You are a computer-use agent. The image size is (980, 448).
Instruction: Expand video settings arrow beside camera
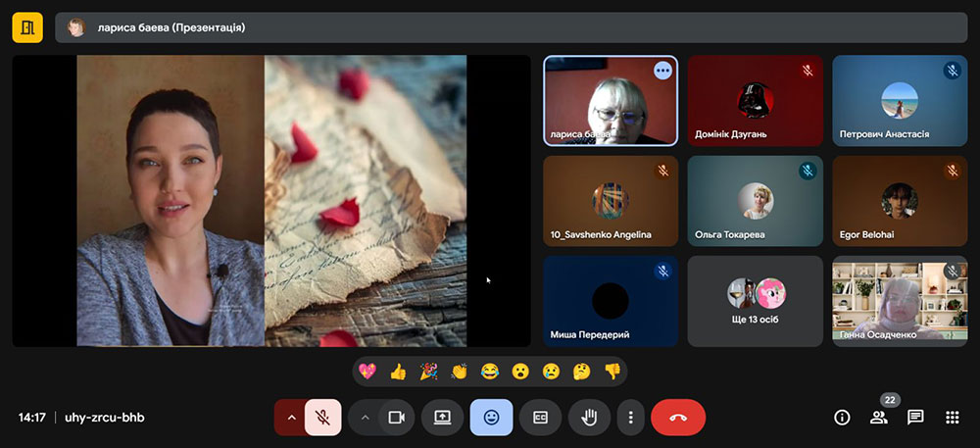pos(365,417)
